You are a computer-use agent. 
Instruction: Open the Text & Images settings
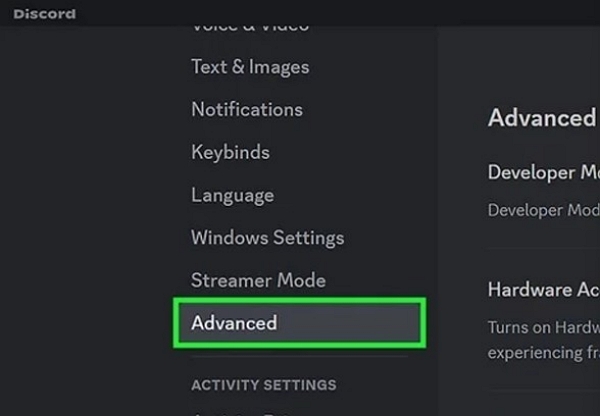250,67
